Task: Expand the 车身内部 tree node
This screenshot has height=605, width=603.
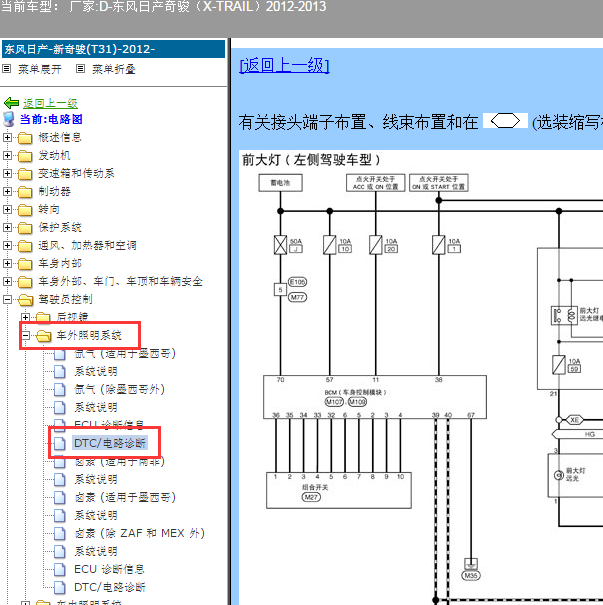Action: (7, 264)
